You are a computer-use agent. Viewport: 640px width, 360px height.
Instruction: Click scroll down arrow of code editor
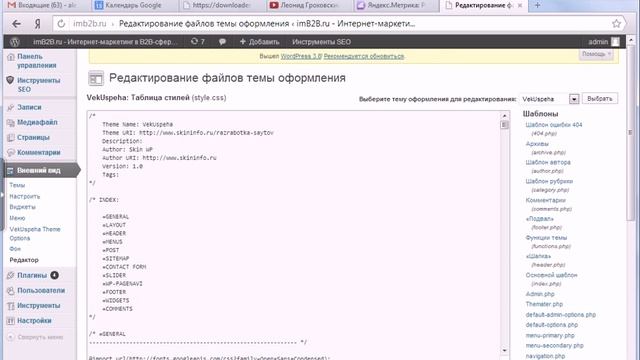tap(504, 351)
